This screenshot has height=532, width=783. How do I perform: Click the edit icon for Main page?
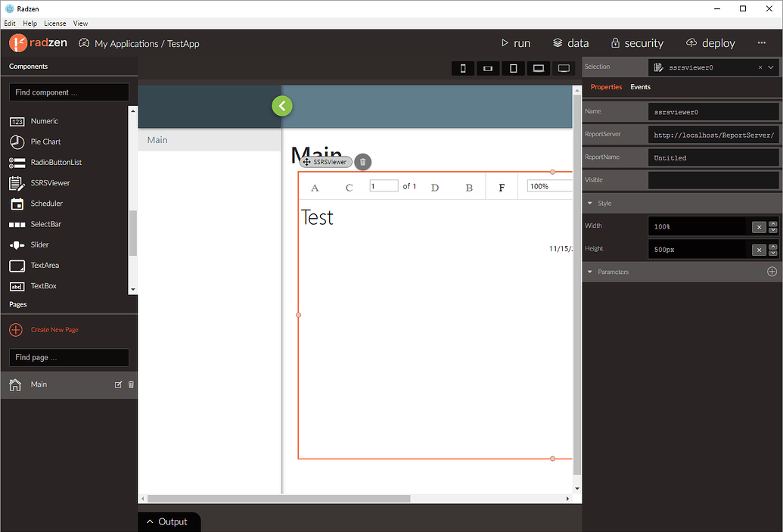[x=118, y=384]
